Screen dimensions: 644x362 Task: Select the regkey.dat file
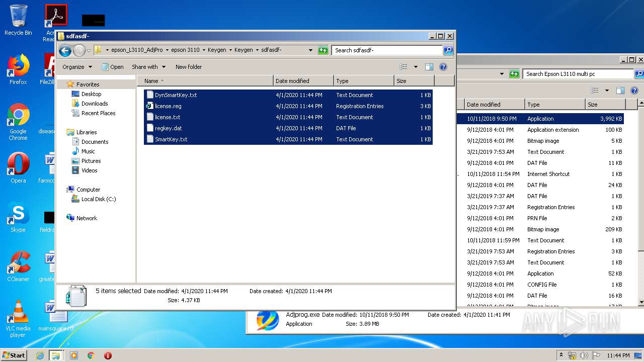(x=288, y=128)
